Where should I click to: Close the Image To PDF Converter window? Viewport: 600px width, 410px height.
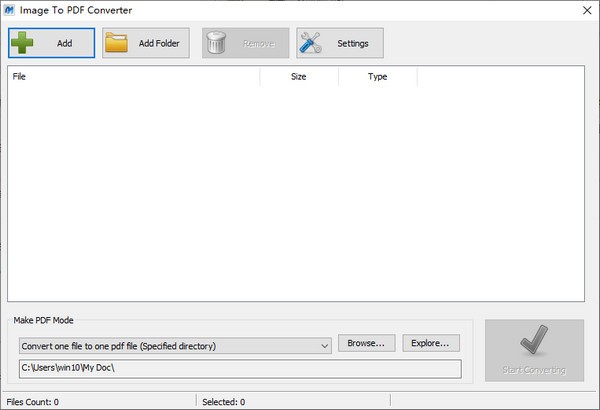[x=587, y=10]
